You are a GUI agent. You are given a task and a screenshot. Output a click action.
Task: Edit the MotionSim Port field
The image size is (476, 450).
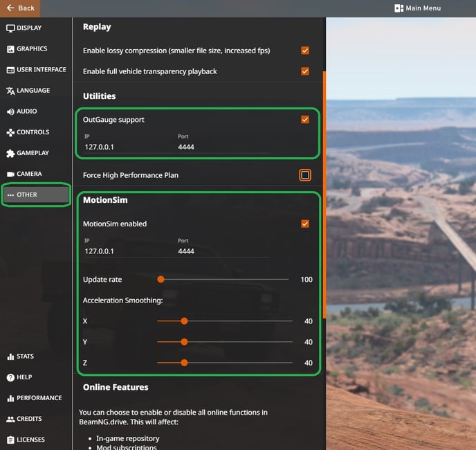(x=223, y=251)
